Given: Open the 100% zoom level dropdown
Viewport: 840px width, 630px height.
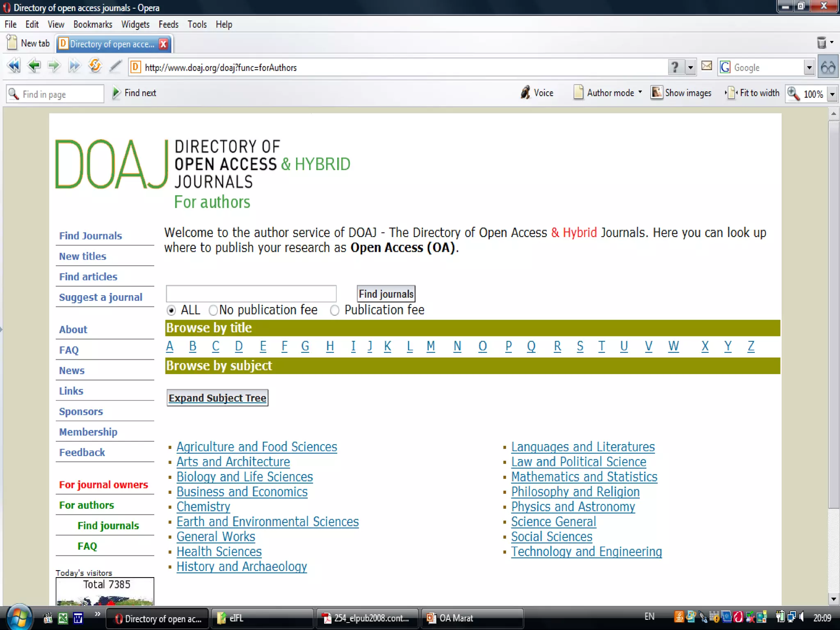Looking at the screenshot, I should pyautogui.click(x=832, y=94).
